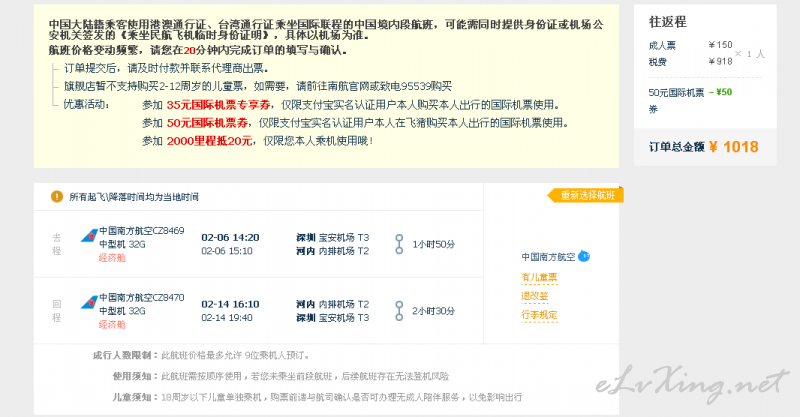800x417 pixels.
Task: Select the 2000里程抵20元 promotion text
Action: (x=209, y=141)
